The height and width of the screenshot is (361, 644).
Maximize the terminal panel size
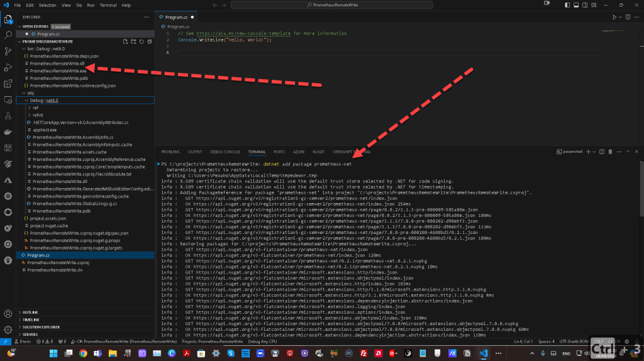point(628,152)
